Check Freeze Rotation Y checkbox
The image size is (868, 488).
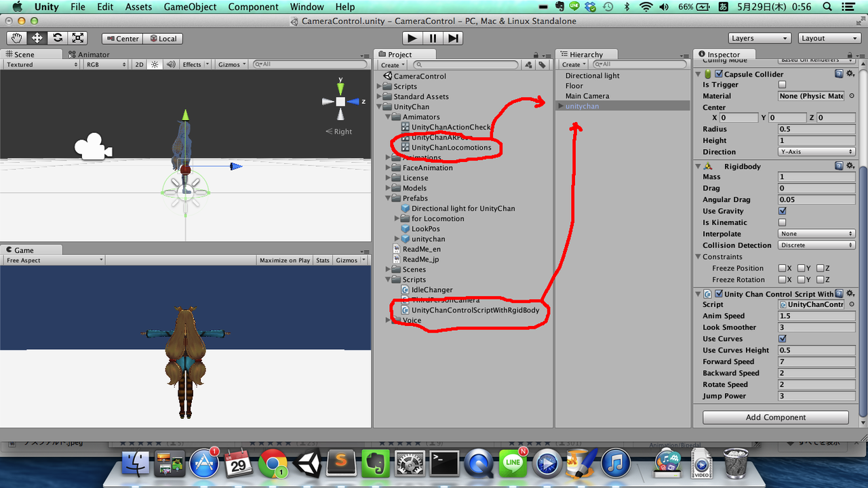[801, 280]
